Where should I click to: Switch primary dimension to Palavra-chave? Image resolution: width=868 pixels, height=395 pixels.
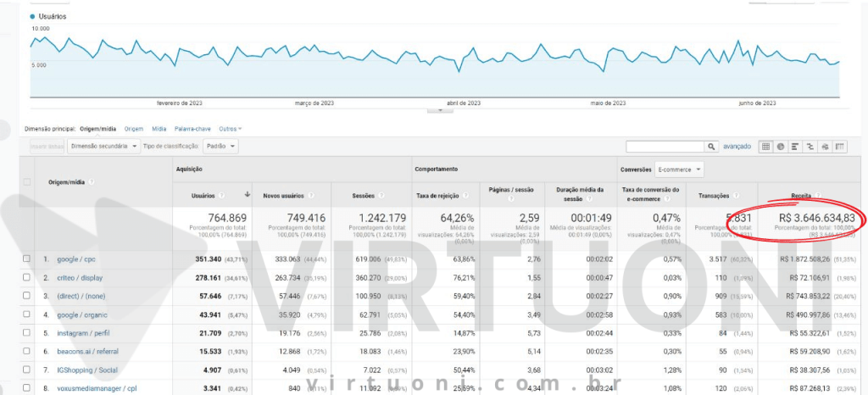coord(194,129)
